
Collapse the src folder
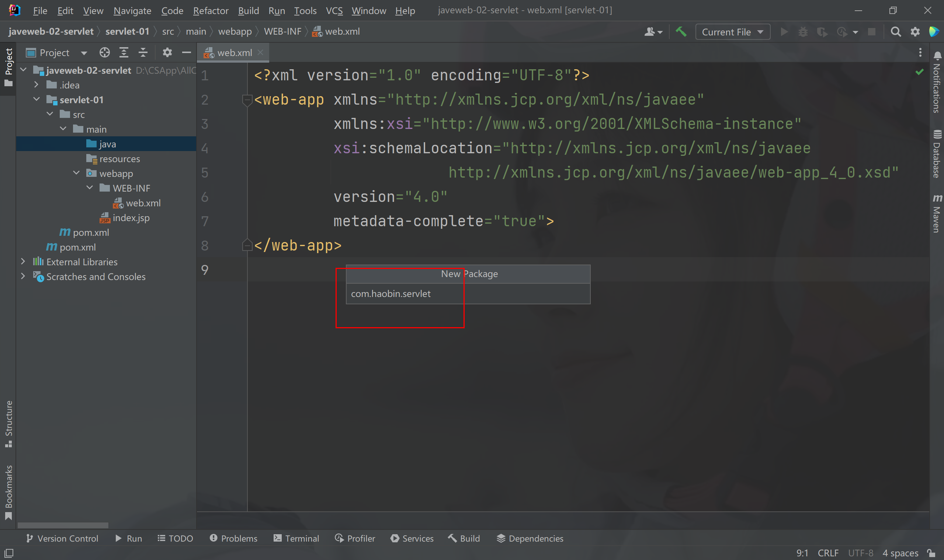click(x=50, y=114)
